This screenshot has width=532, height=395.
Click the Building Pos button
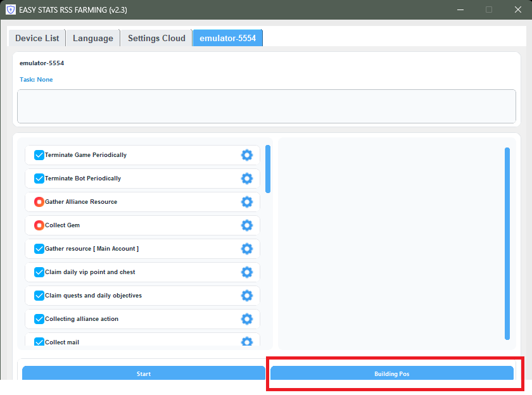pyautogui.click(x=392, y=373)
